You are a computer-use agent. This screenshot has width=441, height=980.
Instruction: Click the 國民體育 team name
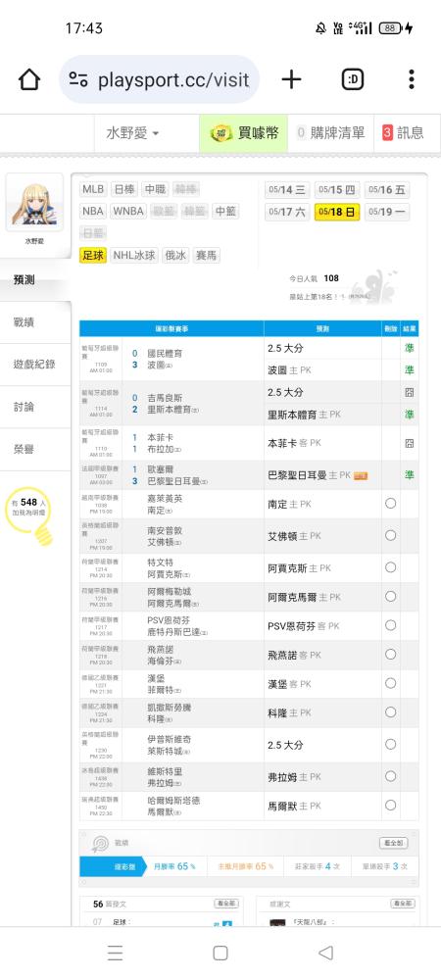coord(165,354)
